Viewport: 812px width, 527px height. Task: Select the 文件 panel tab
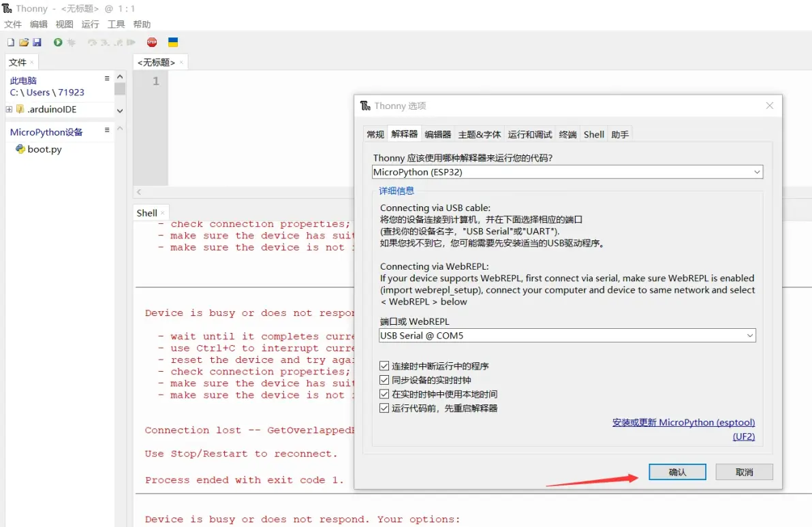click(18, 63)
